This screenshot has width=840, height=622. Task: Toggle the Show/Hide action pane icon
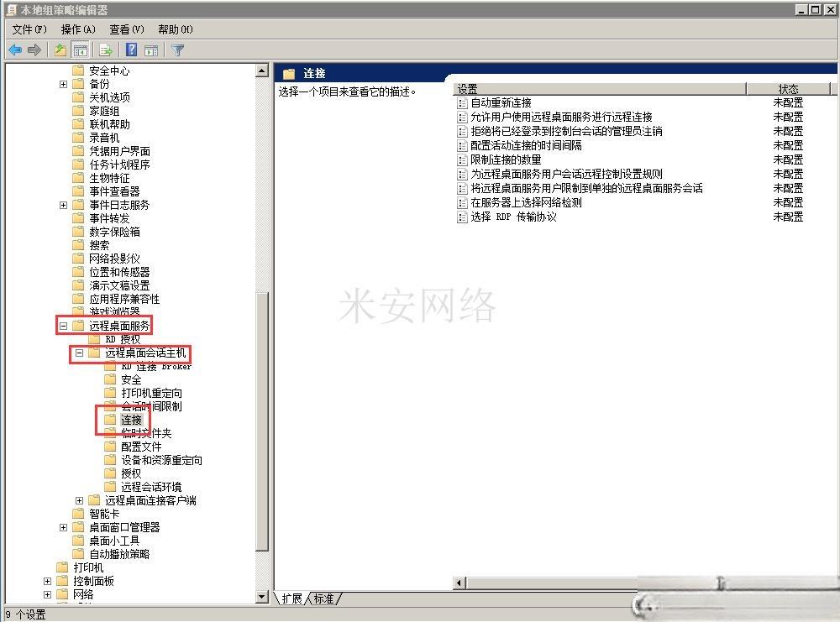tap(151, 50)
